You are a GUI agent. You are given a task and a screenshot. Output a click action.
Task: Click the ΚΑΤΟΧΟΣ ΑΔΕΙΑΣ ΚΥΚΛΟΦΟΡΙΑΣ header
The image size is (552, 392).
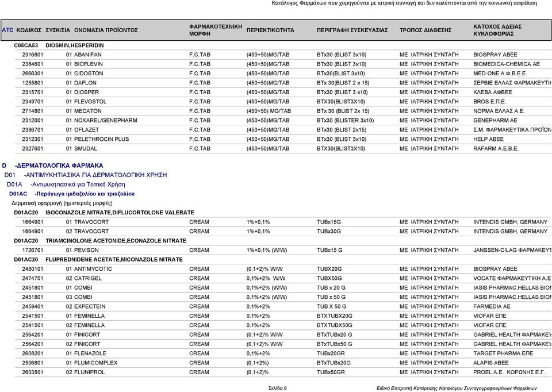tap(497, 30)
